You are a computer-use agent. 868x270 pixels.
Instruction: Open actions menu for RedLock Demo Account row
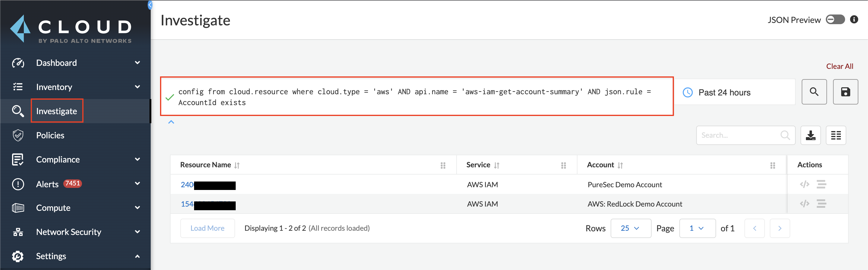pos(821,204)
